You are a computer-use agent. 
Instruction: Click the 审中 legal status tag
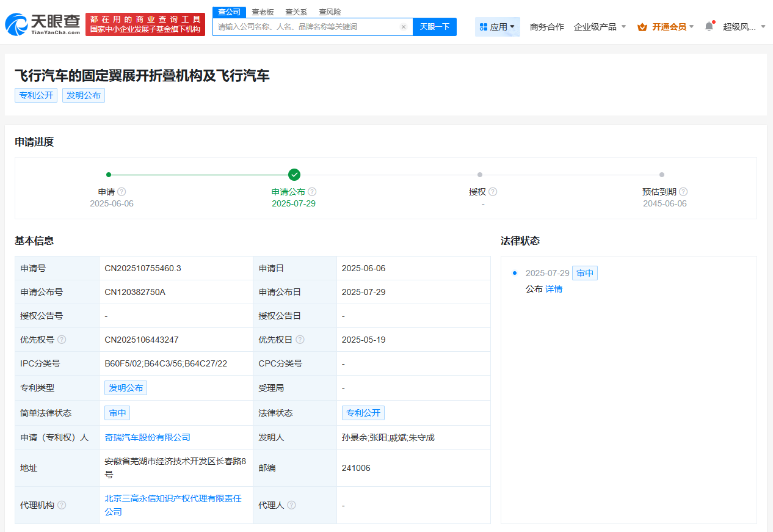point(117,413)
